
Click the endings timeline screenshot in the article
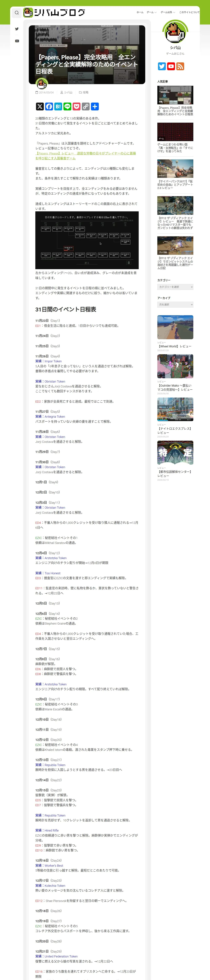pyautogui.click(x=87, y=240)
